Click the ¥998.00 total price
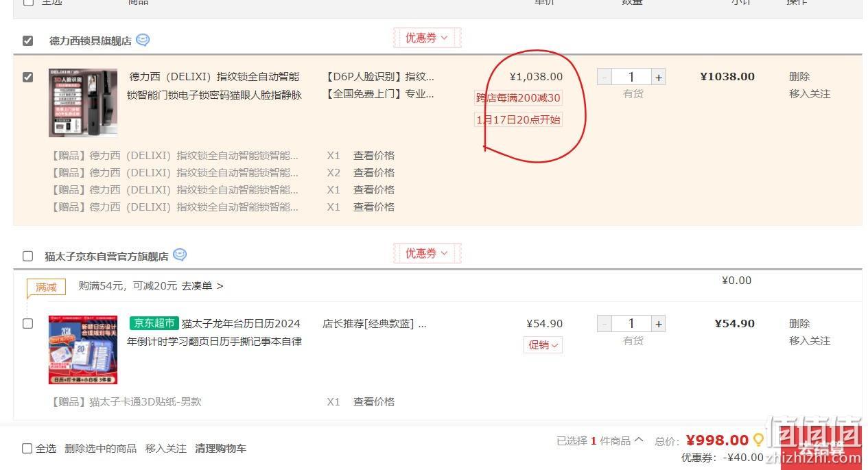868x470 pixels. point(717,440)
